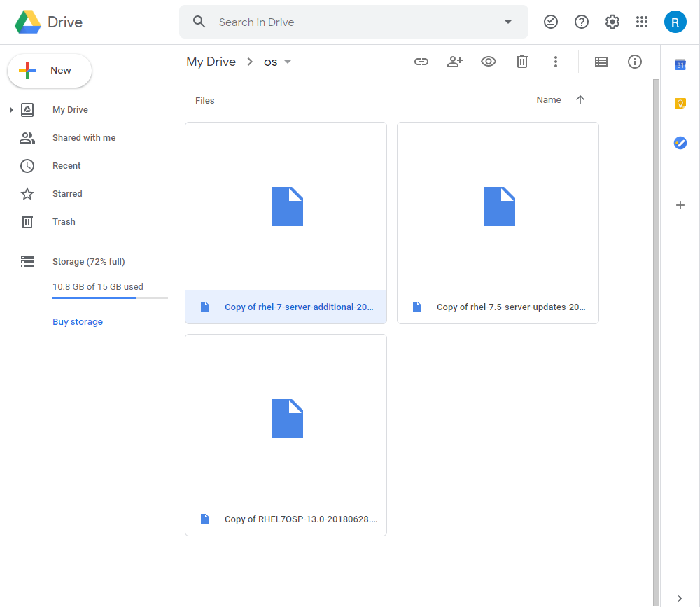700x607 pixels.
Task: Open My Drive in sidebar
Action: (x=70, y=110)
